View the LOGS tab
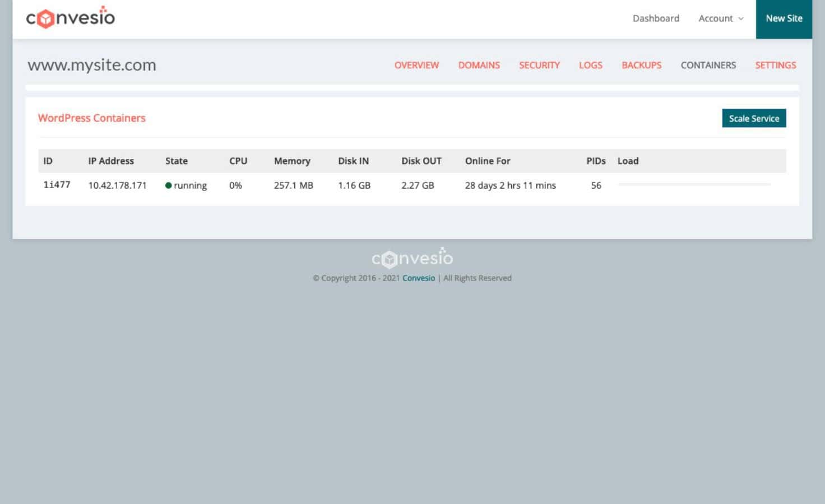This screenshot has width=825, height=504. pyautogui.click(x=590, y=65)
